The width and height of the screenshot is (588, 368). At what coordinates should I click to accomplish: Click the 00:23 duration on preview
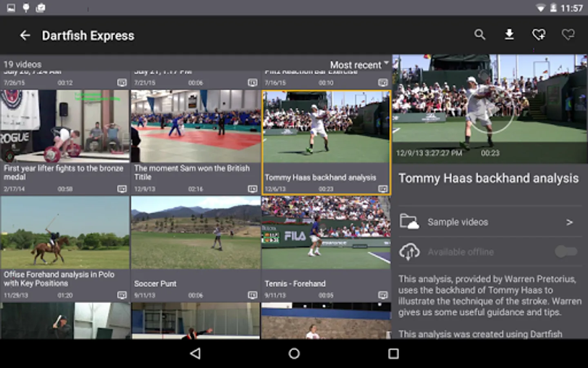pyautogui.click(x=490, y=153)
